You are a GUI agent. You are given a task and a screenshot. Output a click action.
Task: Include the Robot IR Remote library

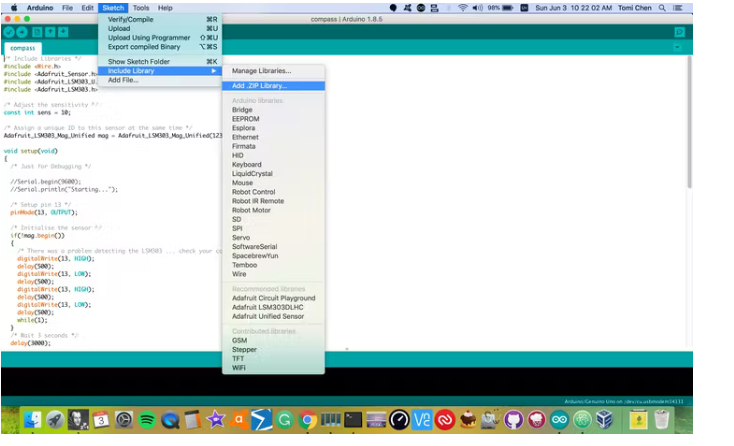tap(273, 201)
